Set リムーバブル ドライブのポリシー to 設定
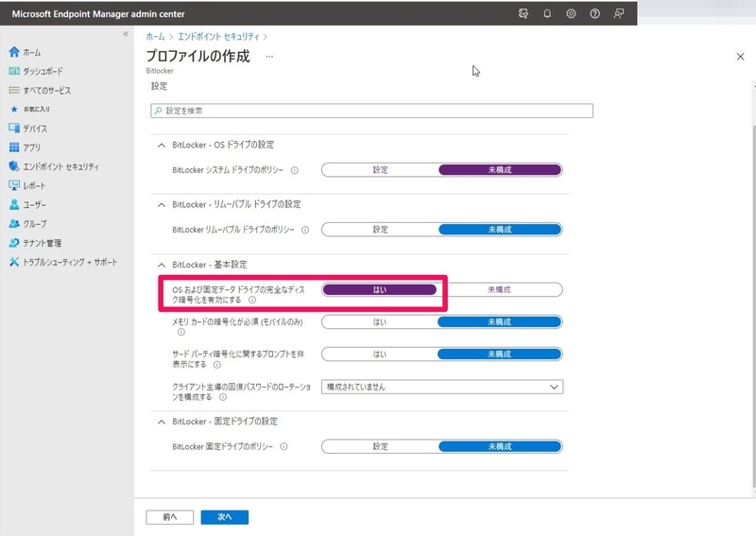 [x=380, y=230]
